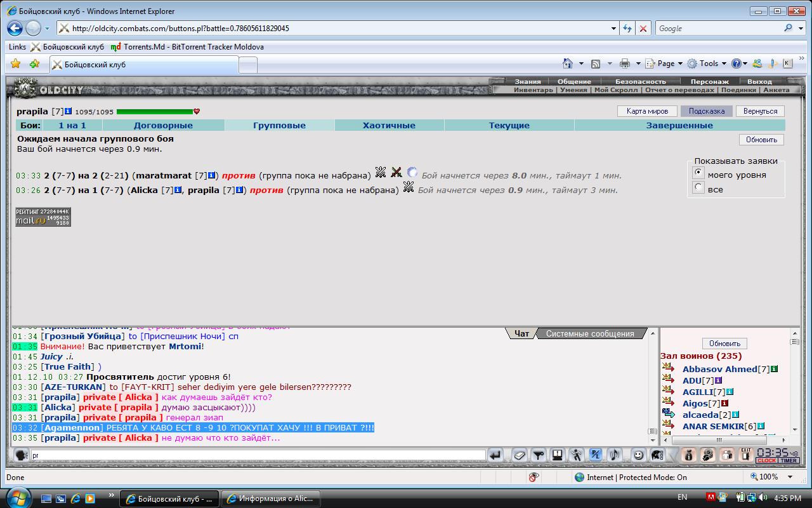Open the '1 на 1' fights tab

(72, 125)
